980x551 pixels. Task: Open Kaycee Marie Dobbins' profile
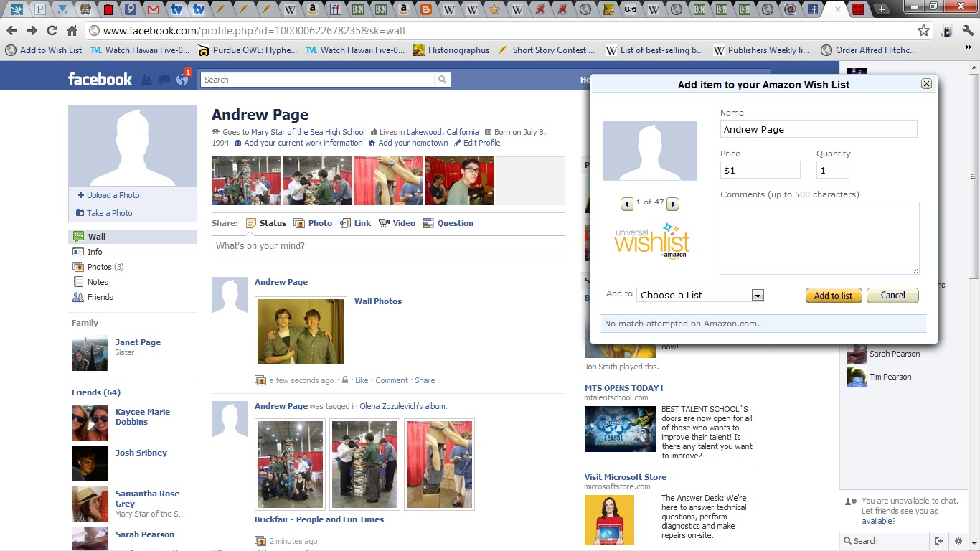click(143, 417)
